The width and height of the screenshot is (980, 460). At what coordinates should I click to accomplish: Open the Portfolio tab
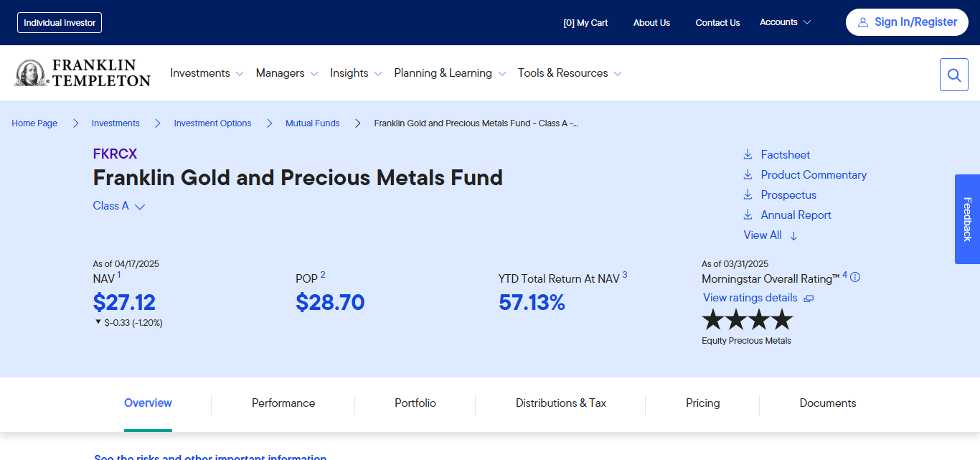[x=415, y=403]
